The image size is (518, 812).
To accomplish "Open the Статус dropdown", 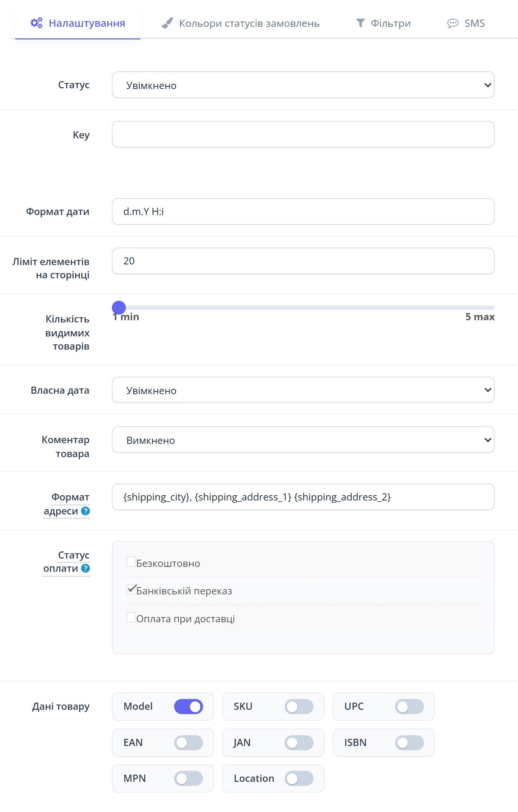I will click(303, 85).
